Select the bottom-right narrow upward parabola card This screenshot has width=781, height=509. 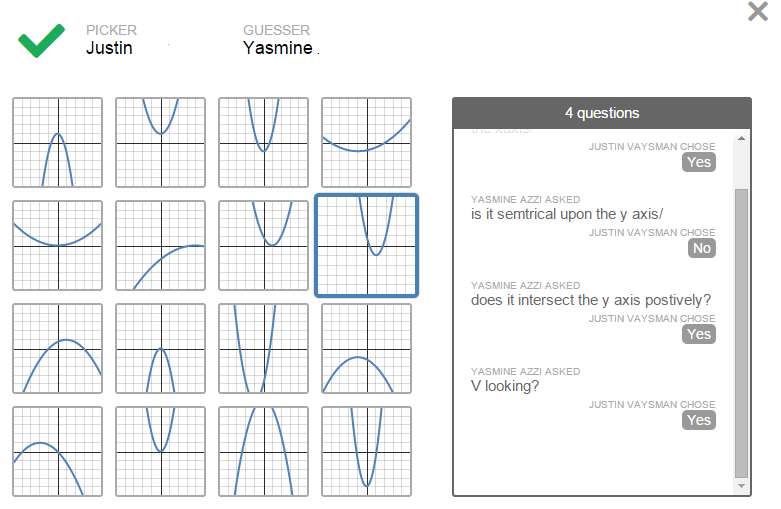(366, 451)
